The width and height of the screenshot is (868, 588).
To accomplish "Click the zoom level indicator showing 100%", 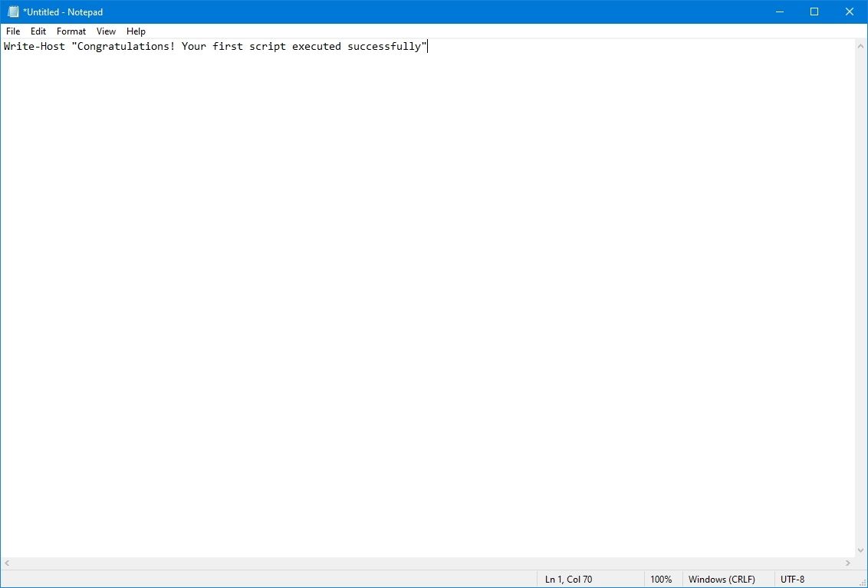I will pos(662,579).
